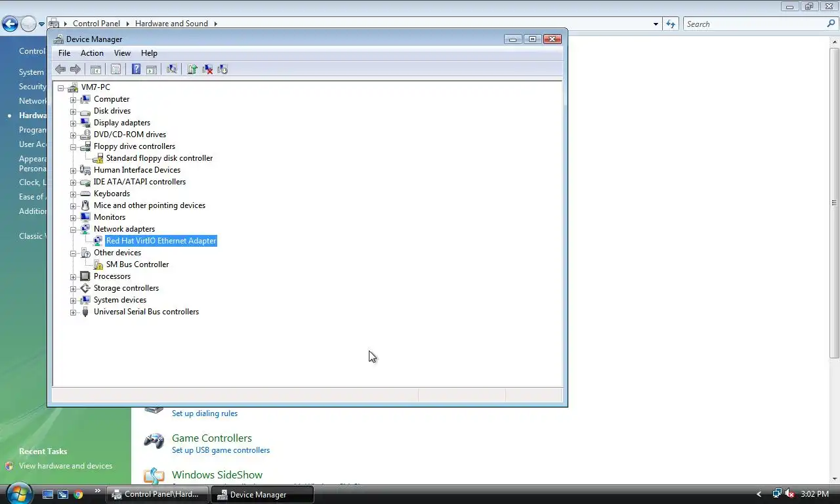Open the View menu

[122, 53]
